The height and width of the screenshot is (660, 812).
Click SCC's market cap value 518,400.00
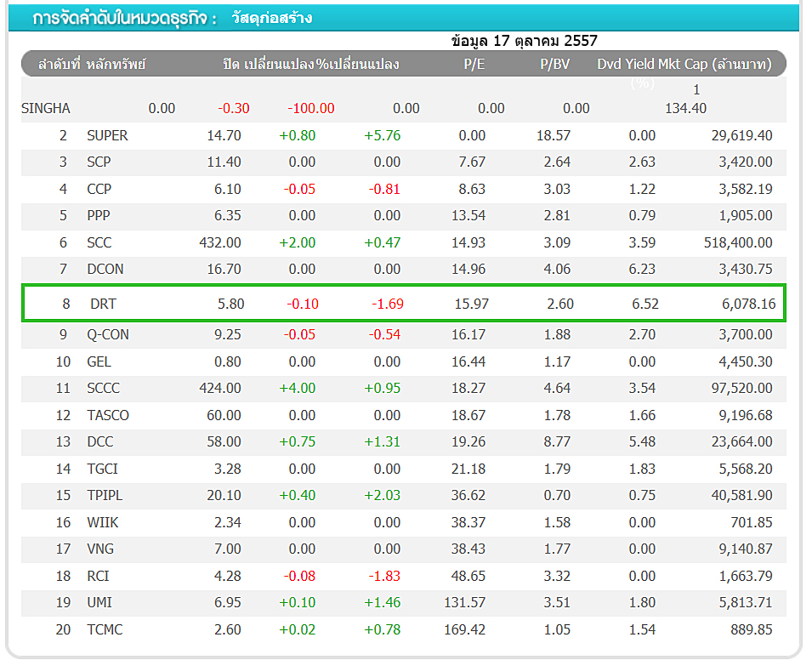(738, 242)
